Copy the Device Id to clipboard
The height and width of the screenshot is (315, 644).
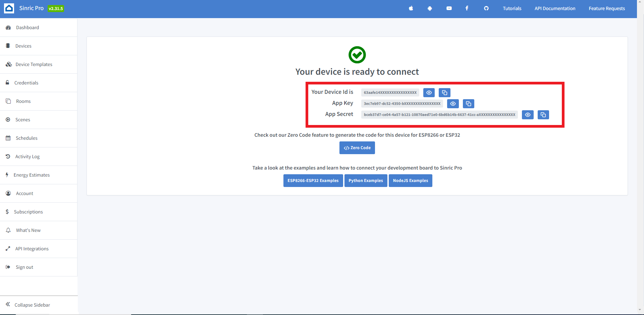coord(444,92)
